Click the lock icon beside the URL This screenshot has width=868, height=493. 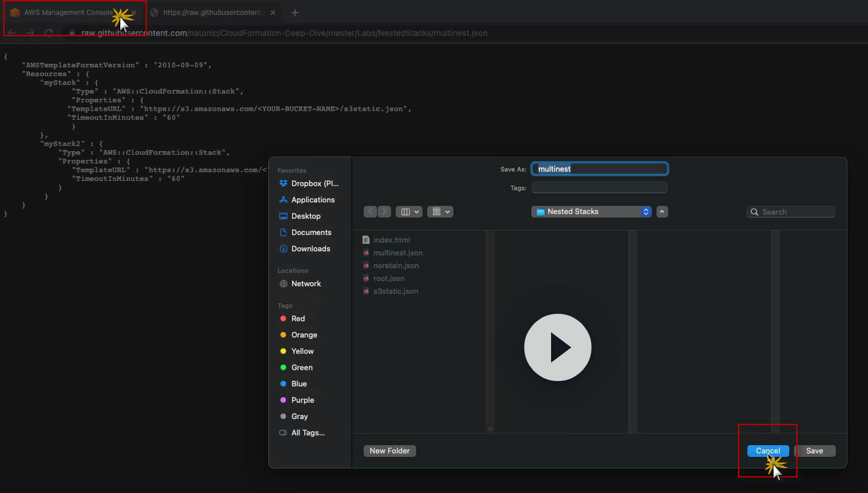tap(72, 32)
